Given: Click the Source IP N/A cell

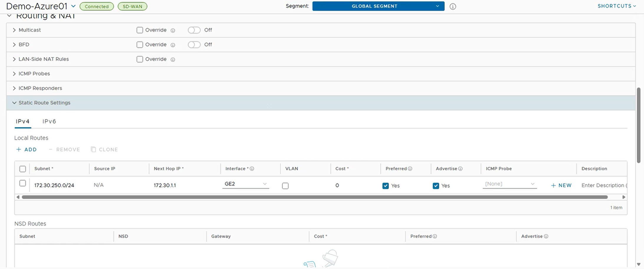Looking at the screenshot, I should [99, 185].
